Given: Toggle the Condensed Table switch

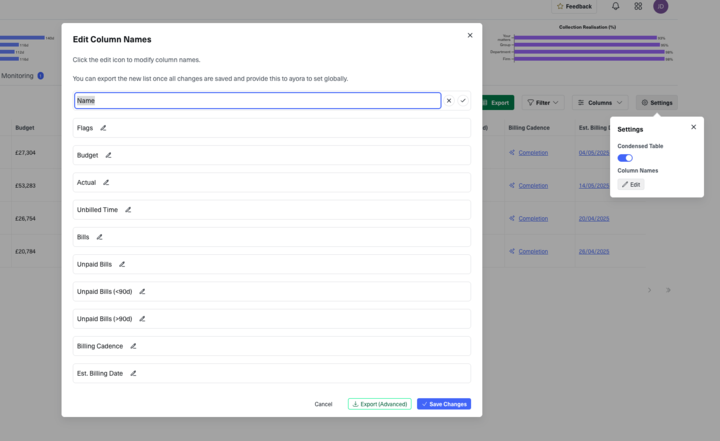Looking at the screenshot, I should tap(625, 158).
